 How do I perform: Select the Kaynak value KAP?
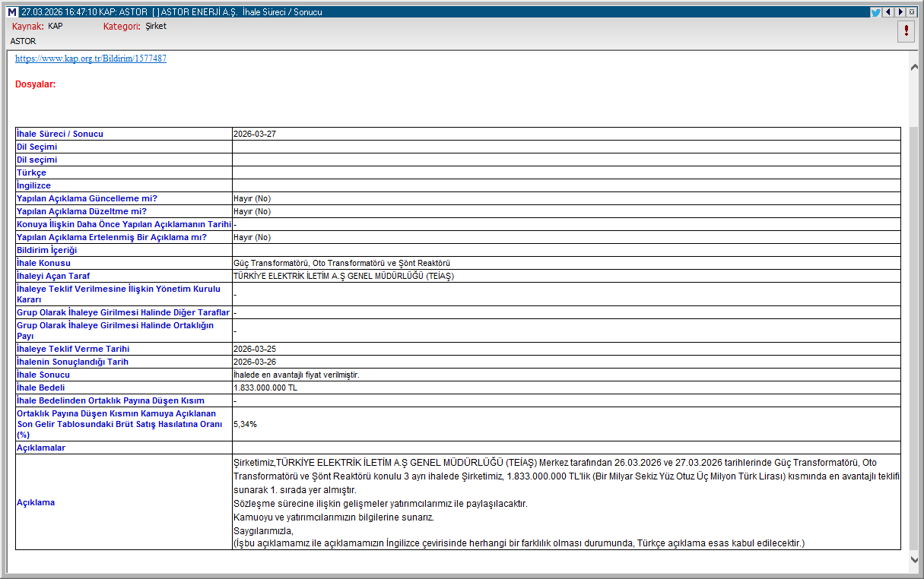click(55, 26)
